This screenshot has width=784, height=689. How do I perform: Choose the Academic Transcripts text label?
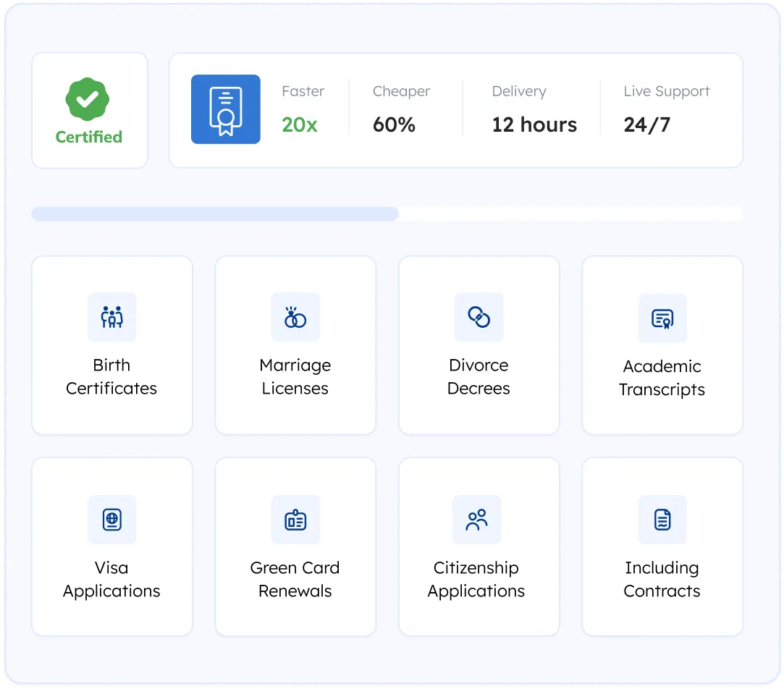tap(662, 378)
